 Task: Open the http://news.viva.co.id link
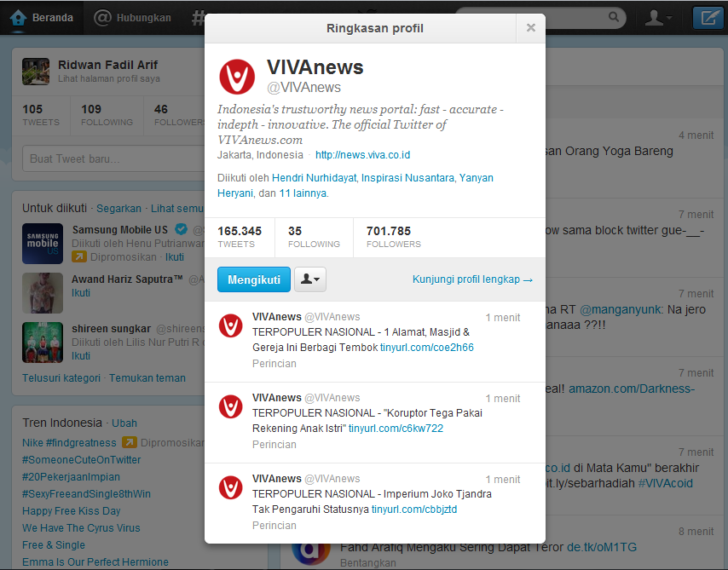click(x=362, y=155)
